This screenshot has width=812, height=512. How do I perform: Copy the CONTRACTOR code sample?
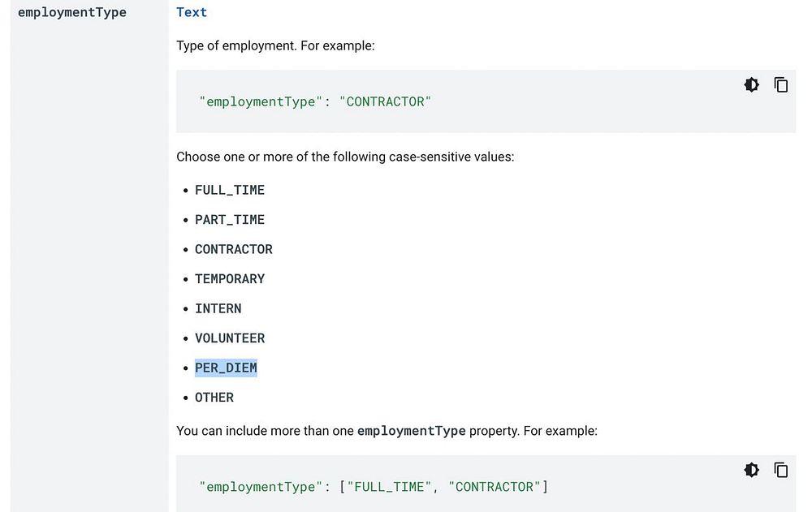pos(781,85)
